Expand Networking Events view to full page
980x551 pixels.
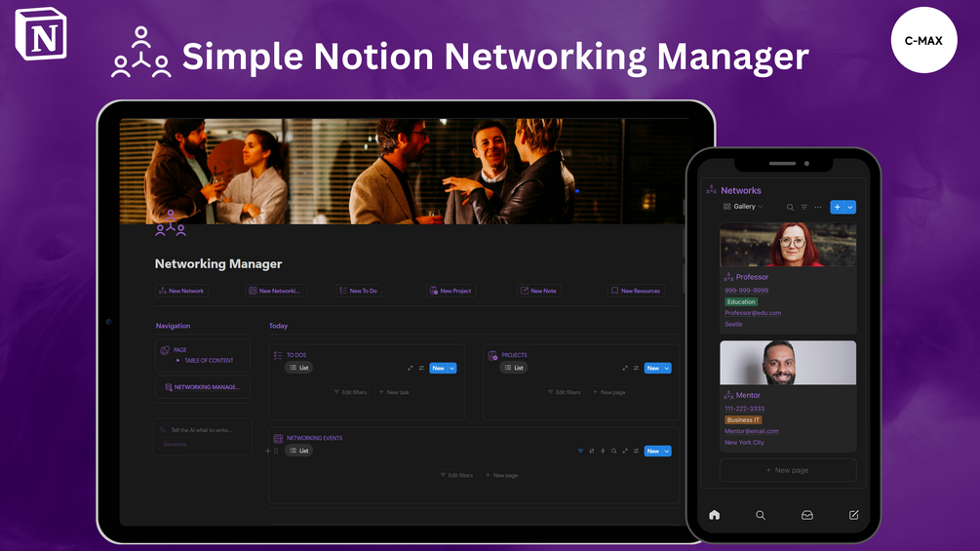click(624, 452)
